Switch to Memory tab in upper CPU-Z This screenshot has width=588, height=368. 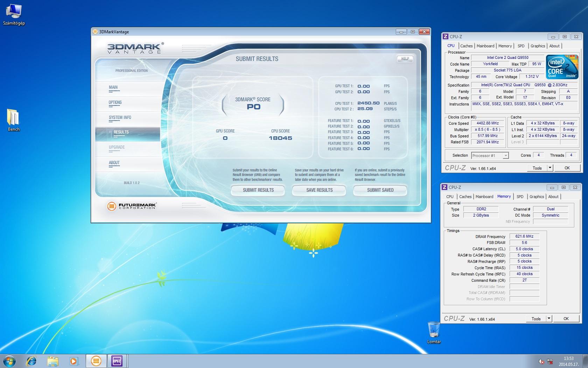tap(505, 46)
